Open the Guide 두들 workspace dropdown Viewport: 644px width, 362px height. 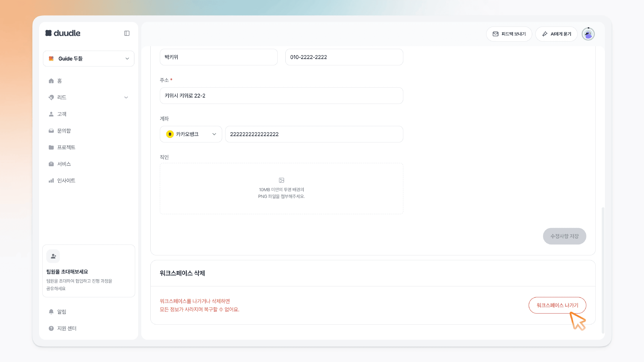tap(89, 58)
